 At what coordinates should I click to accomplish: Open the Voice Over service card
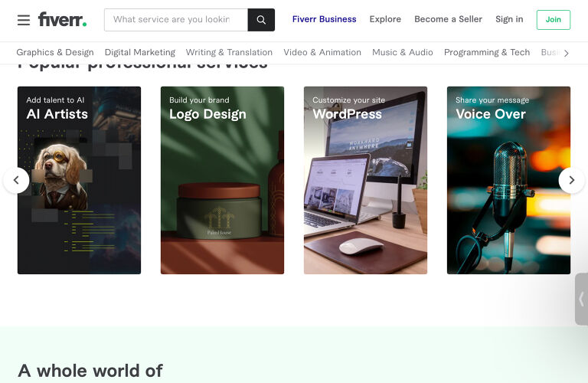(508, 181)
